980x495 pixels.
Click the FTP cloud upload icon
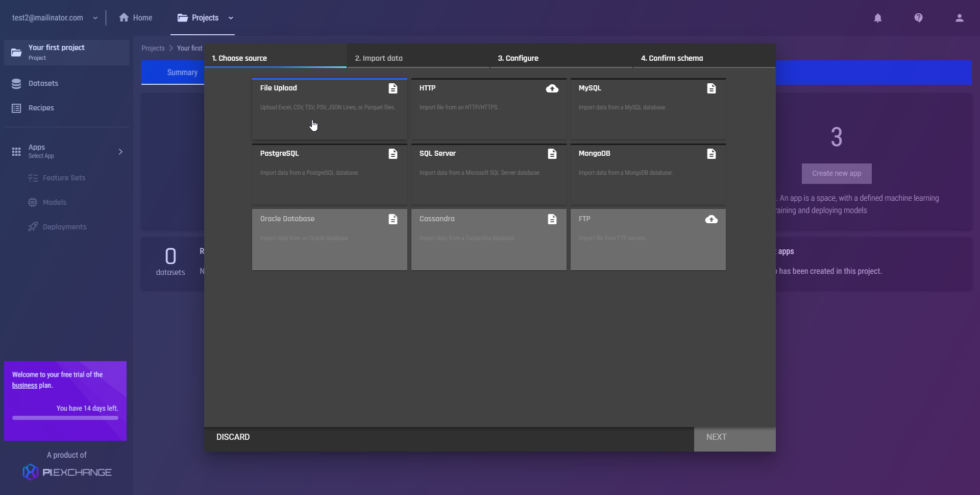(711, 219)
